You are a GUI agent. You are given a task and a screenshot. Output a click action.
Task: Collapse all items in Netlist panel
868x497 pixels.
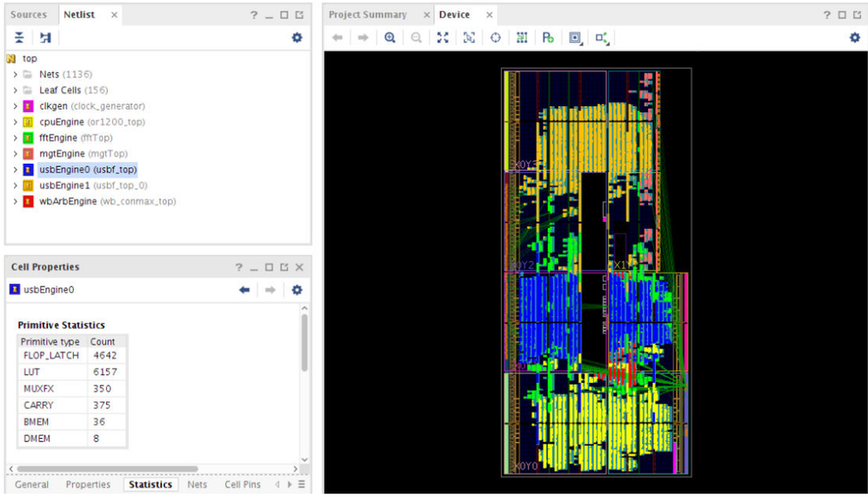(x=19, y=37)
